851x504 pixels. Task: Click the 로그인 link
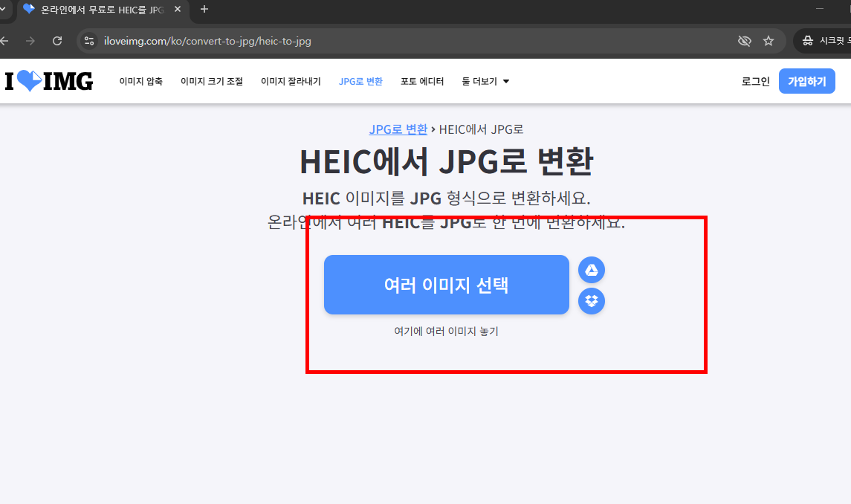coord(755,81)
